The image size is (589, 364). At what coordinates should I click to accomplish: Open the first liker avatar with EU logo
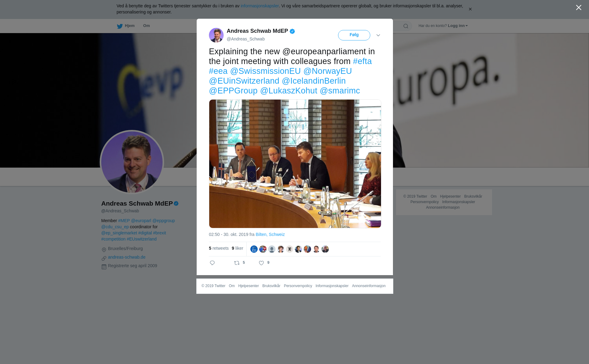click(254, 249)
